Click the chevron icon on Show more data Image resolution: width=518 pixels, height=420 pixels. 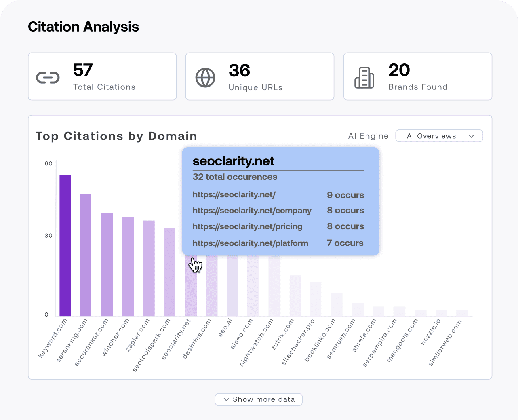click(x=226, y=399)
